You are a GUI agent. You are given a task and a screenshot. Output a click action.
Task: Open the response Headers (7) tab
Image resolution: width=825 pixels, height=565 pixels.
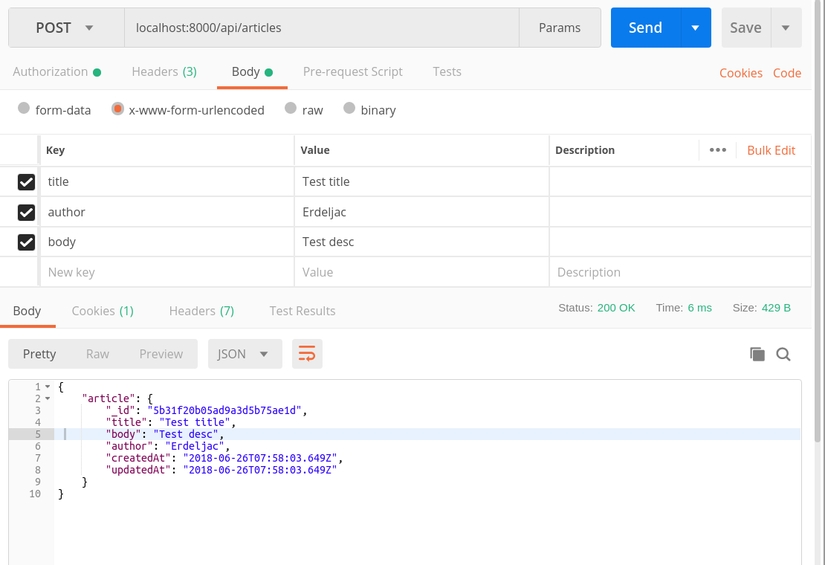[x=201, y=311]
